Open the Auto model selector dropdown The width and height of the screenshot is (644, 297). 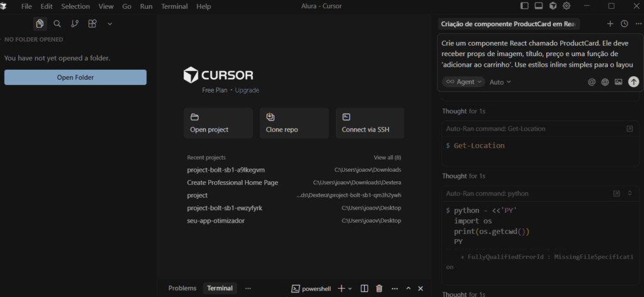pos(500,82)
